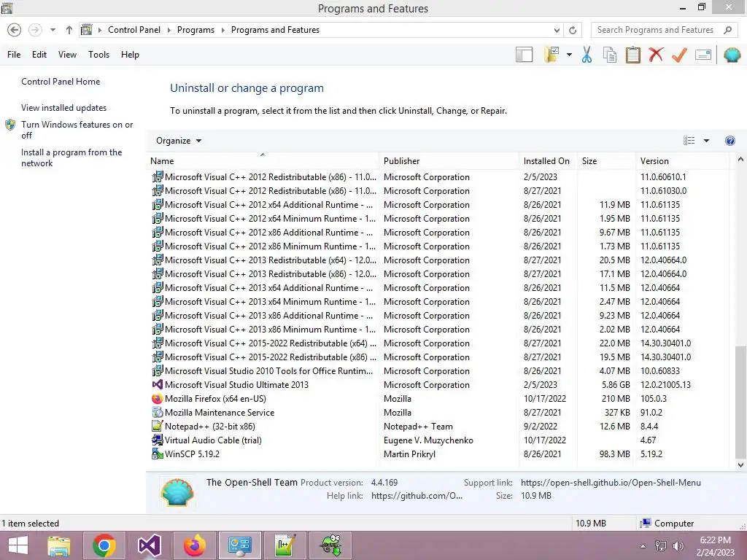Expand the address bar history dropdown
747x560 pixels.
[557, 30]
